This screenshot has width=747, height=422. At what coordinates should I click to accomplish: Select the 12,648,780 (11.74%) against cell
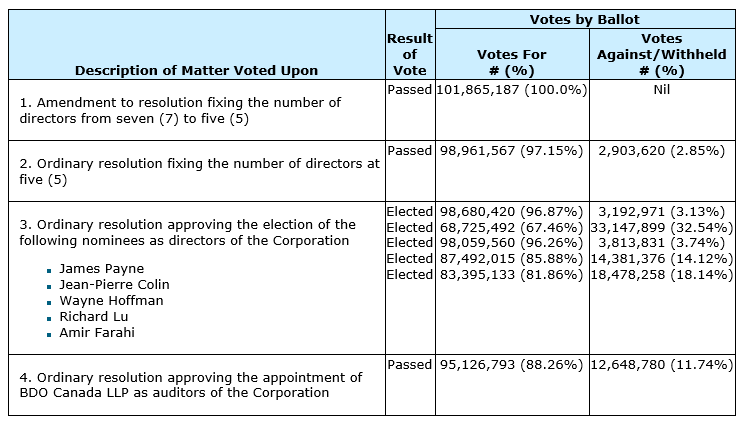661,364
